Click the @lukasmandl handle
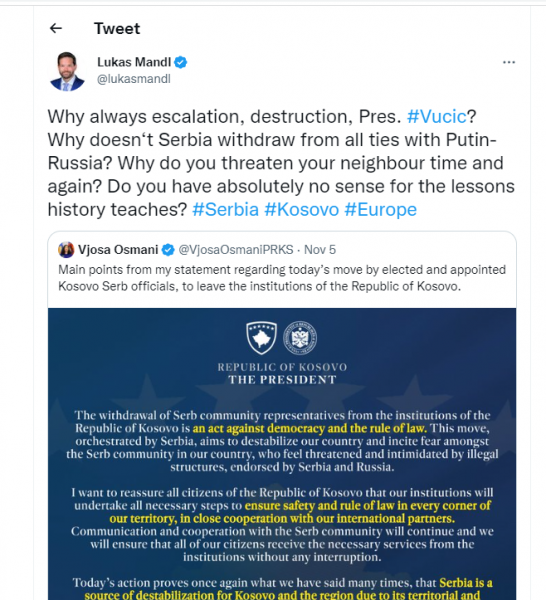 pos(134,79)
